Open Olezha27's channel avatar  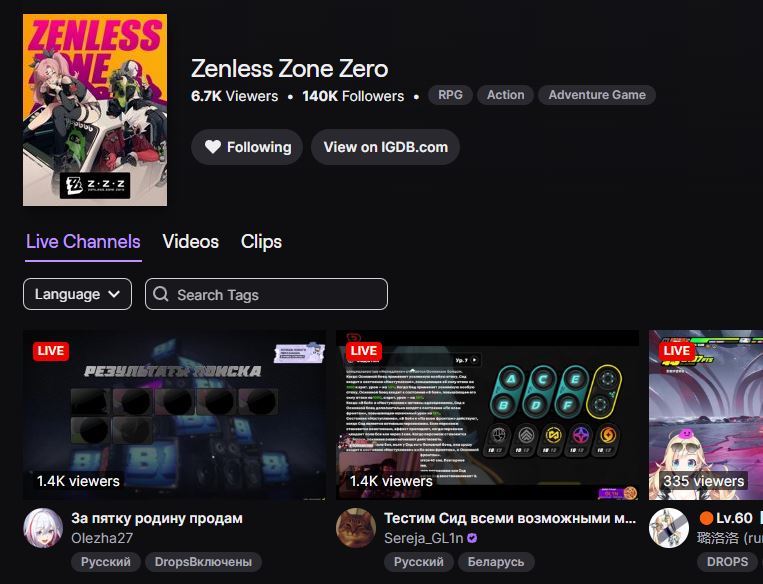coord(43,528)
